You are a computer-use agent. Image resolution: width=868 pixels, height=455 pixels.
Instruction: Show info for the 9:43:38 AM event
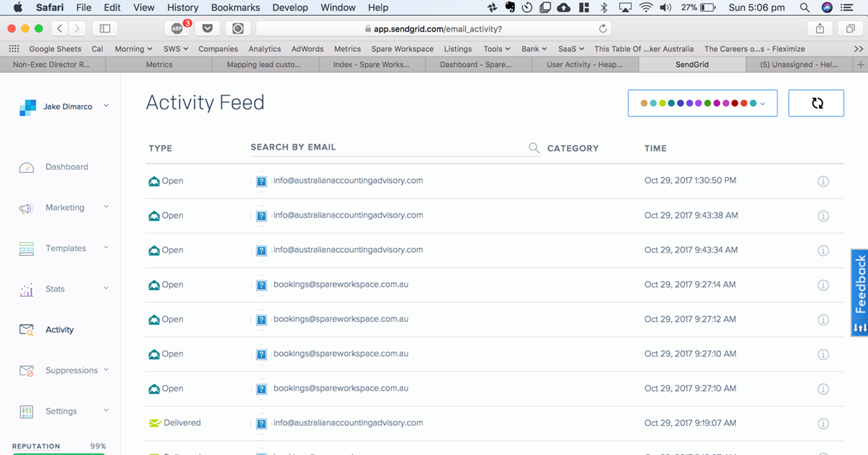[x=822, y=216]
